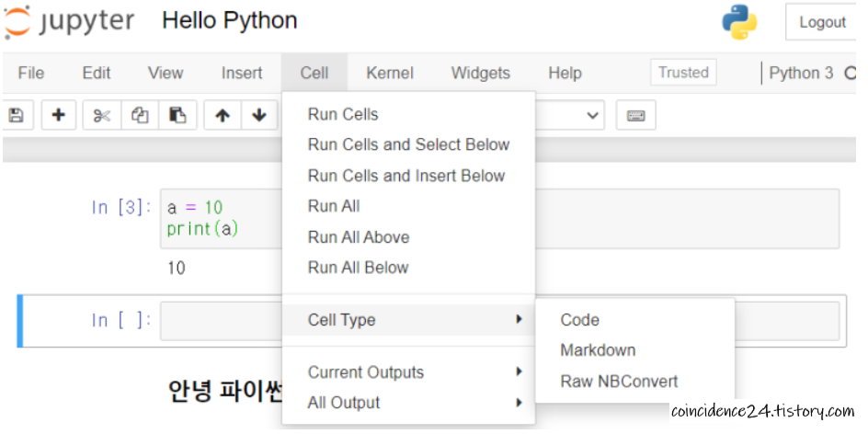868x434 pixels.
Task: Click the Logout button
Action: point(822,23)
